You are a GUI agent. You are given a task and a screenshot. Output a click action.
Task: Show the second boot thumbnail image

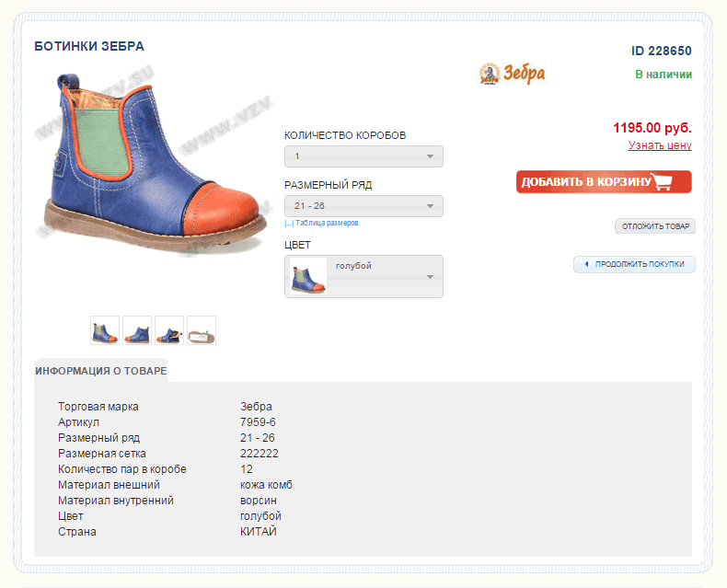[137, 330]
